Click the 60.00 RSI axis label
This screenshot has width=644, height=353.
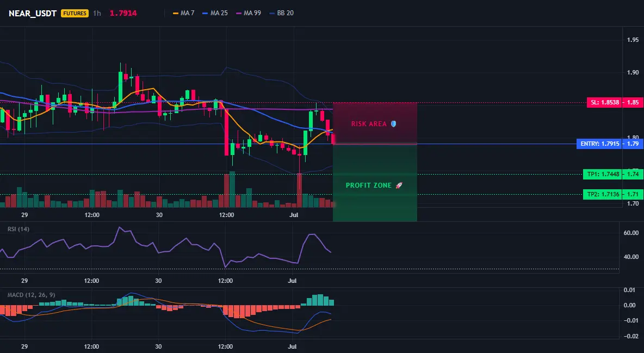(631, 233)
